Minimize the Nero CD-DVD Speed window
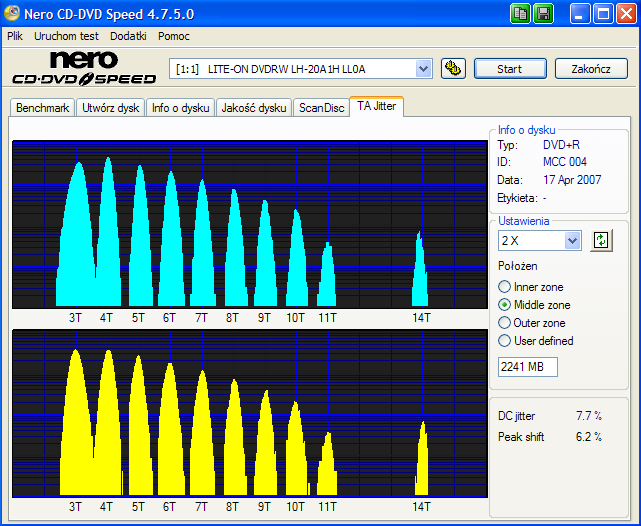The image size is (641, 526). pos(581,13)
